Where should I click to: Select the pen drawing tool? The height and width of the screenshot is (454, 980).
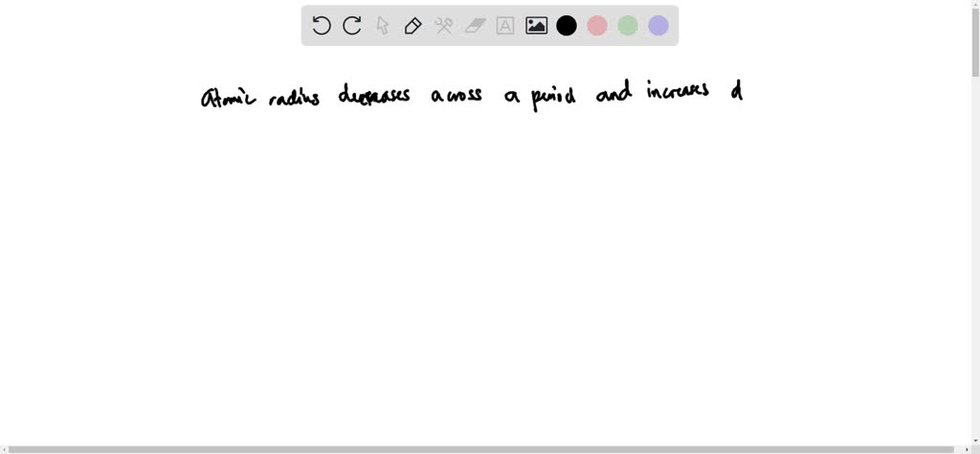pos(413,26)
